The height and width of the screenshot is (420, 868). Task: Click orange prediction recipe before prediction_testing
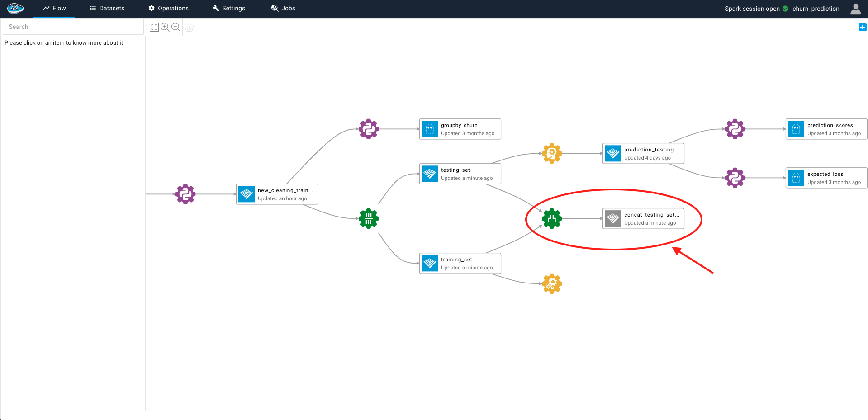(x=552, y=154)
